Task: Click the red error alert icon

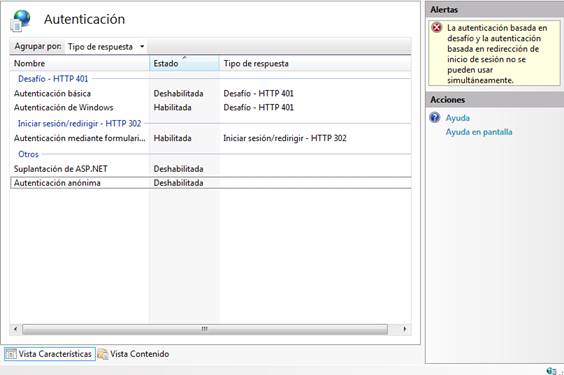Action: coord(437,28)
